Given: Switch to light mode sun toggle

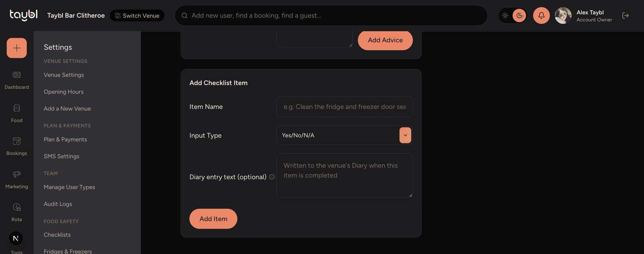Looking at the screenshot, I should coord(505,16).
